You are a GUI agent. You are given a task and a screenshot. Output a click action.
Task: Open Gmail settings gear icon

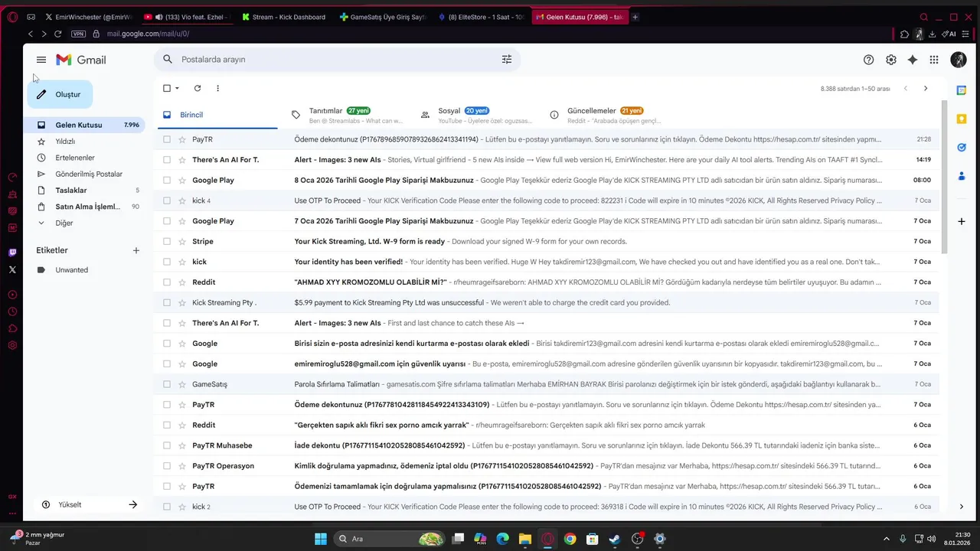click(891, 60)
